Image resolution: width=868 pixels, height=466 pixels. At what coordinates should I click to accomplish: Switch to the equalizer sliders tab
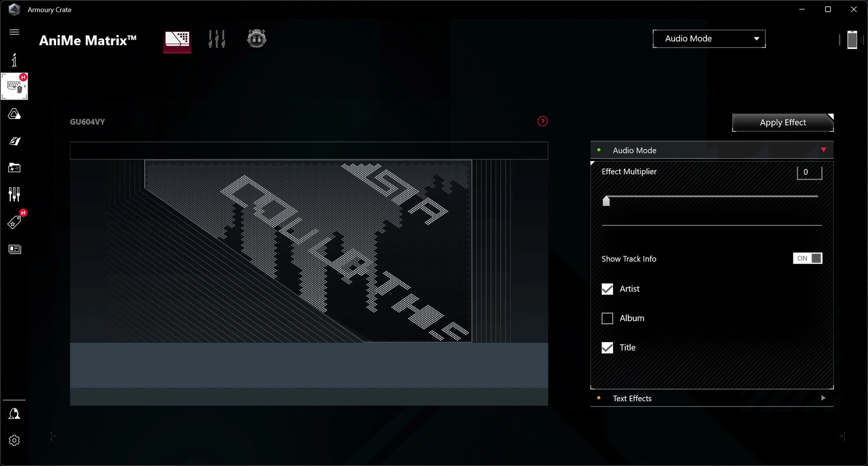pyautogui.click(x=217, y=39)
